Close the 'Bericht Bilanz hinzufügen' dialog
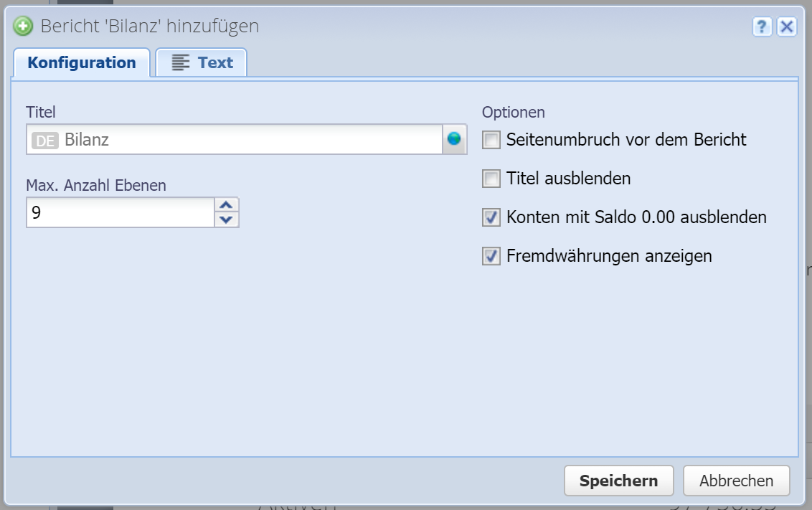Viewport: 812px width, 510px height. click(x=787, y=27)
